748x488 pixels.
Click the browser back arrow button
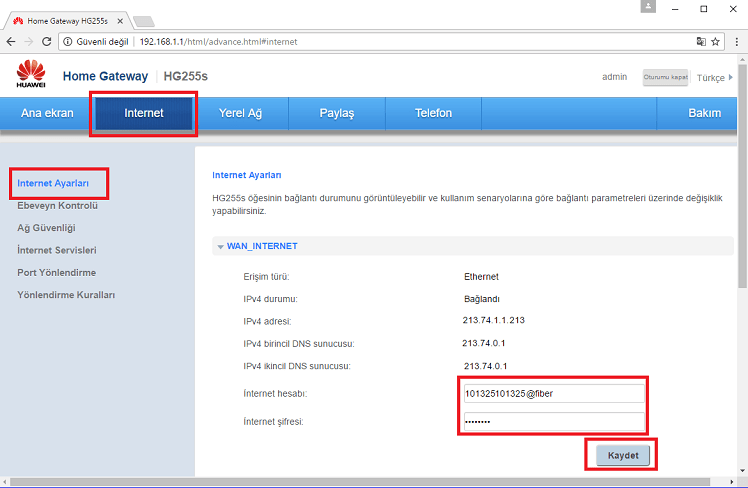coord(11,42)
